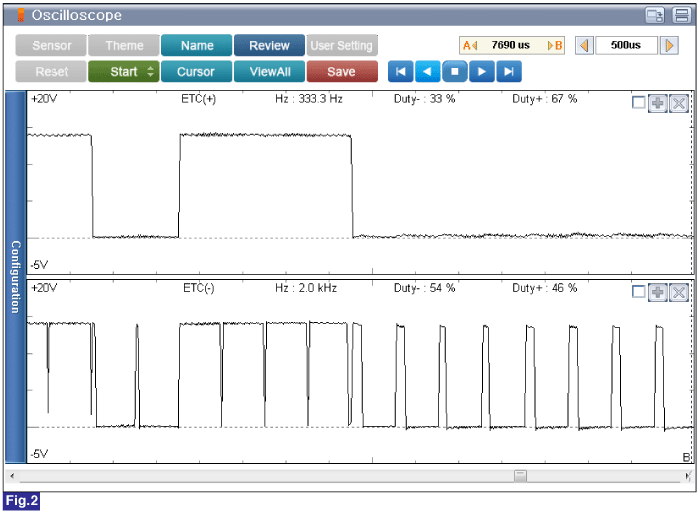The height and width of the screenshot is (514, 700).
Task: Open User Setting
Action: pyautogui.click(x=342, y=46)
